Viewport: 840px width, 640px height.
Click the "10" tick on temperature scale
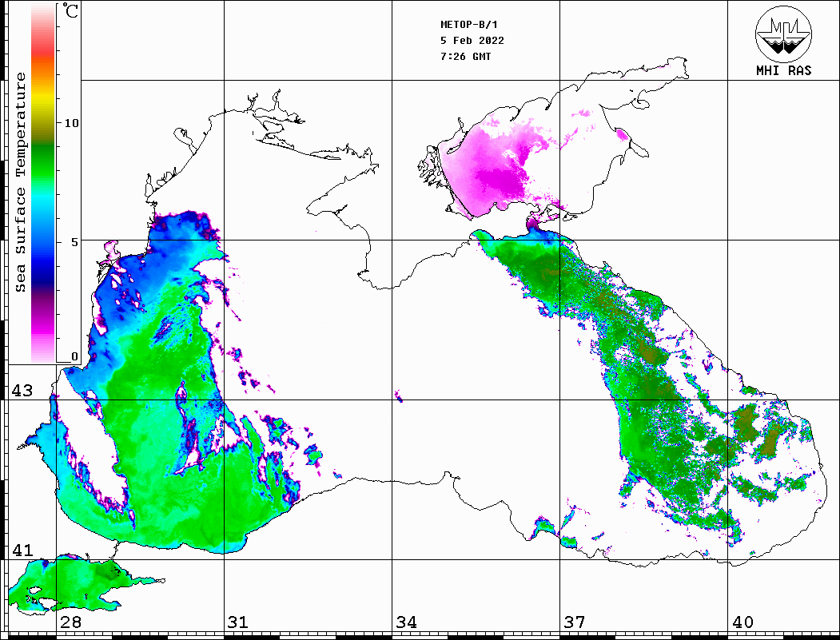coord(71,123)
